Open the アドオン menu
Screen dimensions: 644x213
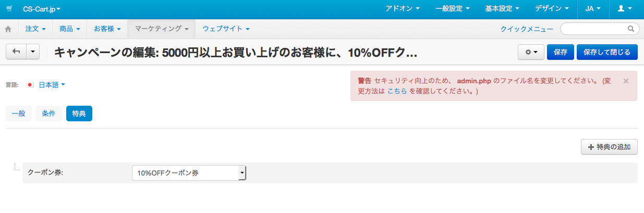pyautogui.click(x=403, y=9)
